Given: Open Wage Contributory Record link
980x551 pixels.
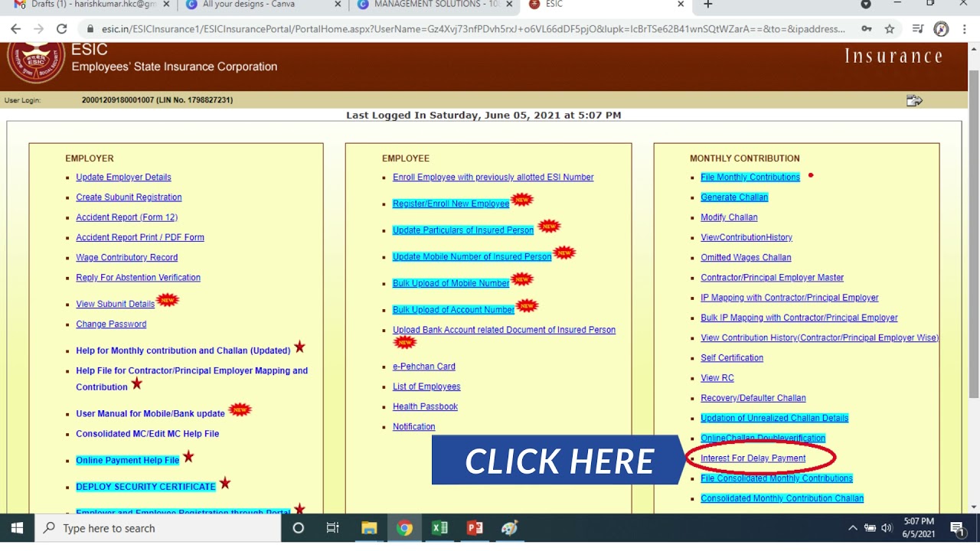Looking at the screenshot, I should tap(126, 258).
